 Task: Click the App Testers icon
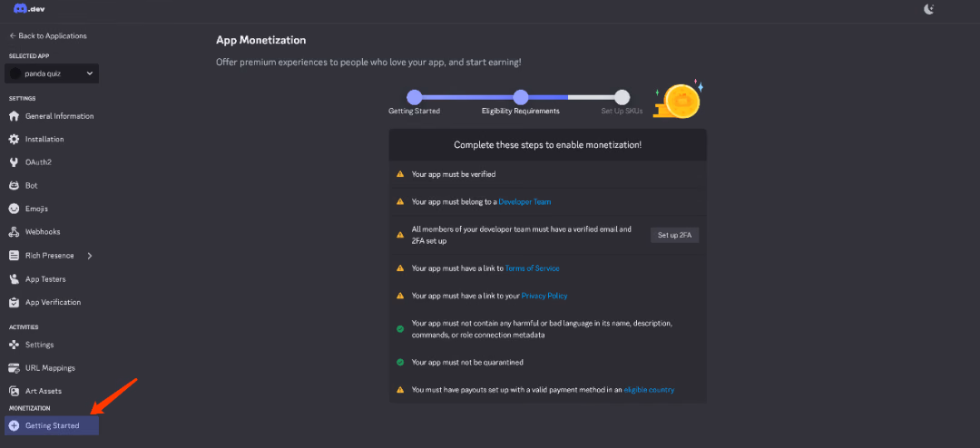coord(14,279)
